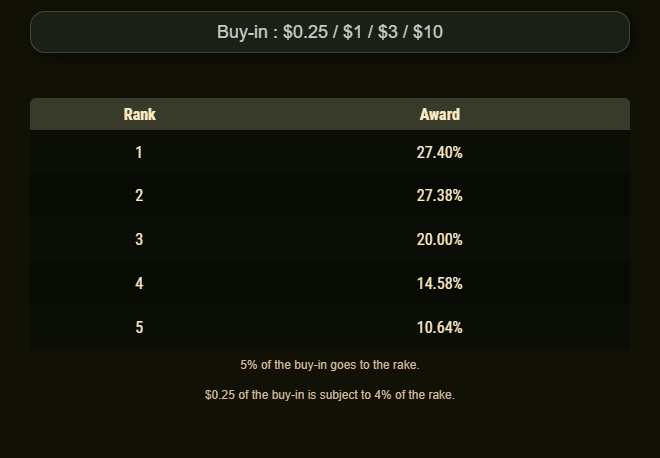The width and height of the screenshot is (660, 458).
Task: Select the rank 2 row number
Action: click(139, 195)
